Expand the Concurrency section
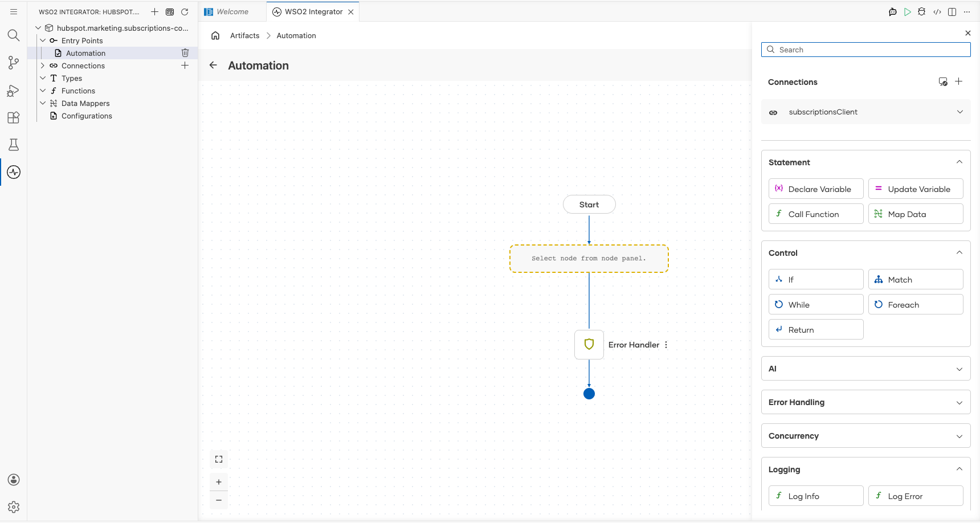The image size is (980, 523). [x=959, y=436]
